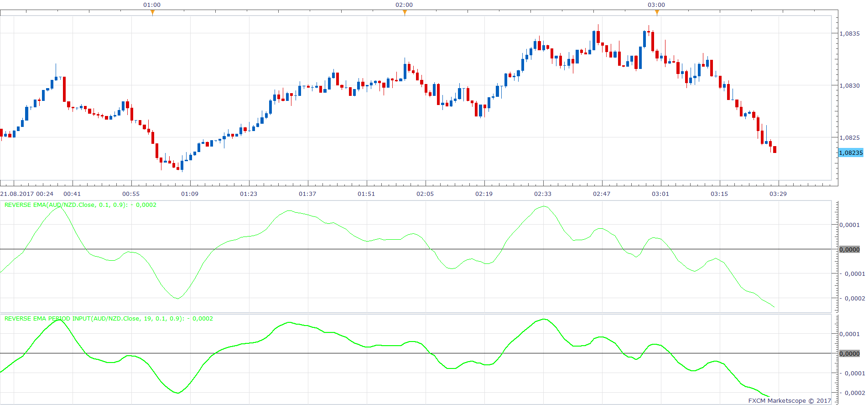Screen dimensions: 868x405
Task: Click the 01:00 label above the chart
Action: (152, 5)
